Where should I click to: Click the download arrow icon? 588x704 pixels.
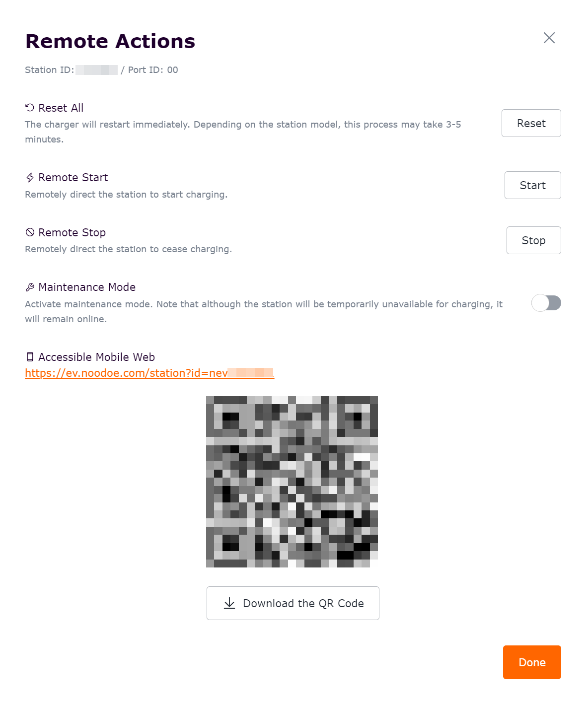229,603
